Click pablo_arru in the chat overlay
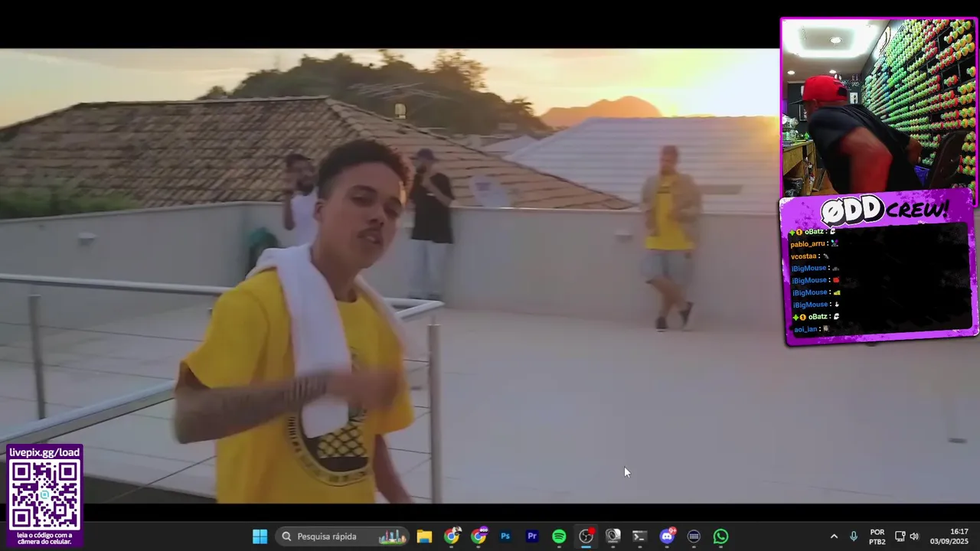Viewport: 980px width, 551px height. (x=808, y=243)
